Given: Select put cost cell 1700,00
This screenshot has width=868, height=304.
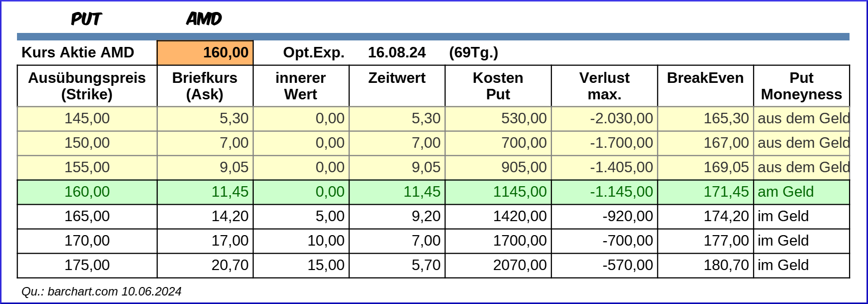Looking at the screenshot, I should pyautogui.click(x=498, y=241).
